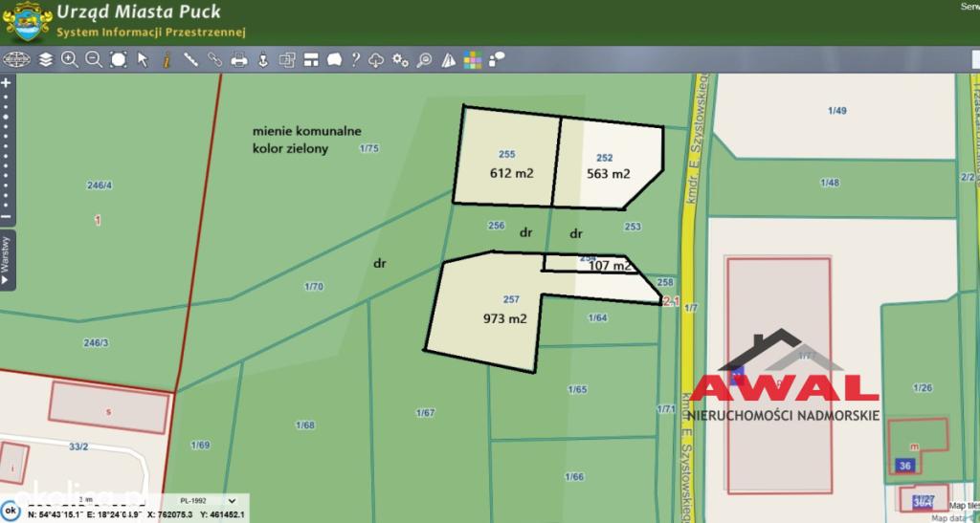Click parcel label 1/75
Viewport: 980px width, 523px height.
(x=368, y=148)
